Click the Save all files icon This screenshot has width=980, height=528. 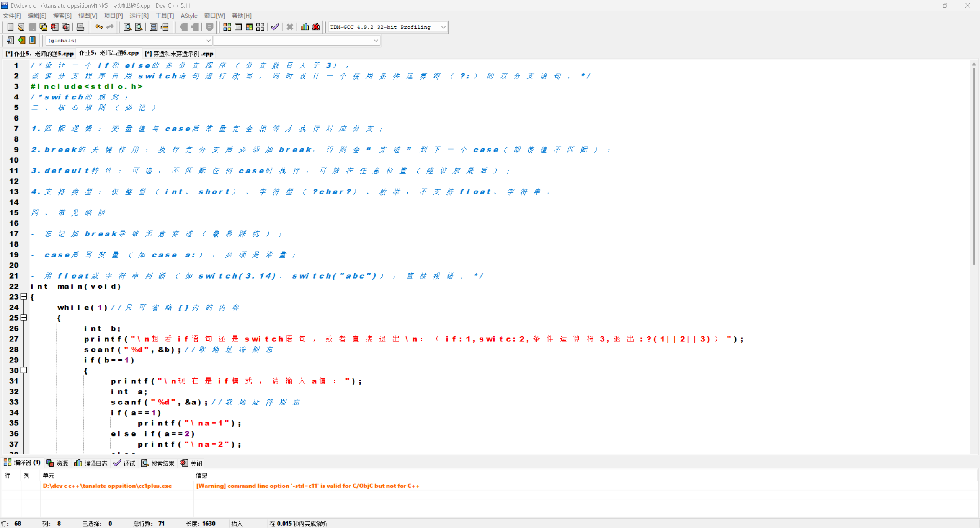43,27
